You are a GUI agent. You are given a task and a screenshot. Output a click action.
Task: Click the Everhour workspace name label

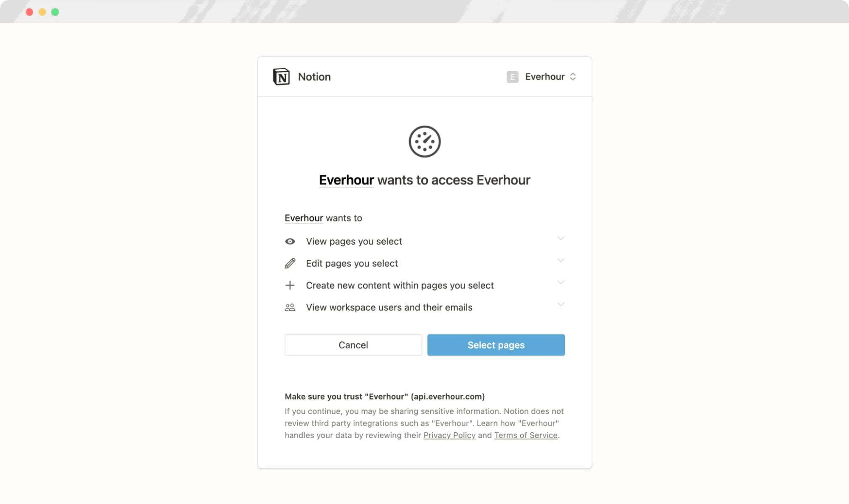coord(544,76)
